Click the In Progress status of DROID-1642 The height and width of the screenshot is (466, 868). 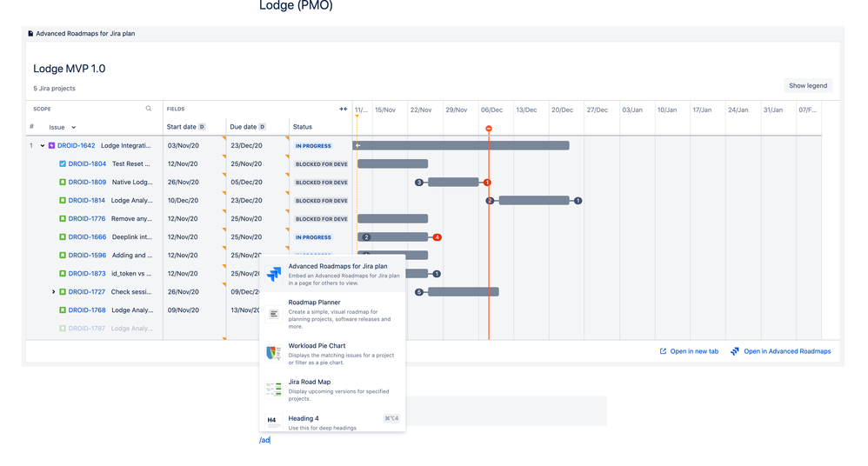[313, 146]
